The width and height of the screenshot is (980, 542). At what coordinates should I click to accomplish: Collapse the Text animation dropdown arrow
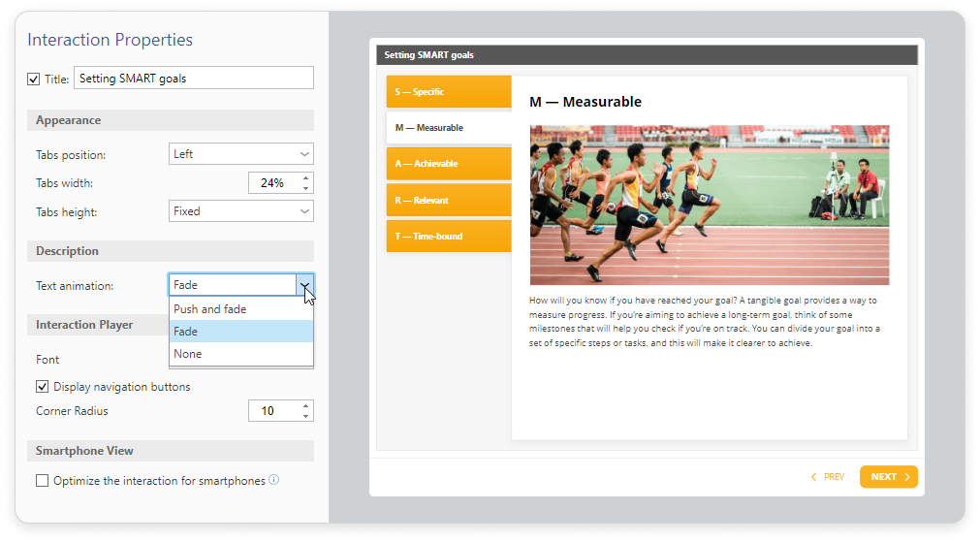click(305, 285)
